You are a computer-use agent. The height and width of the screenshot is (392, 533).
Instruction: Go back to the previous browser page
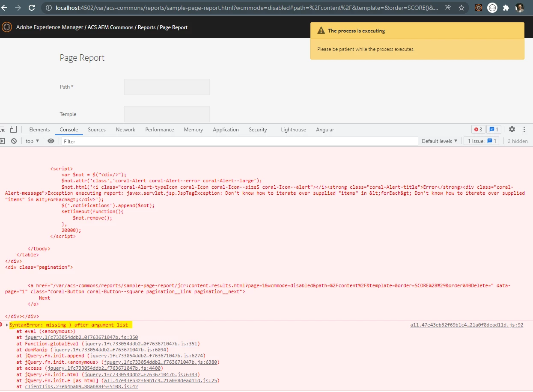pos(4,8)
